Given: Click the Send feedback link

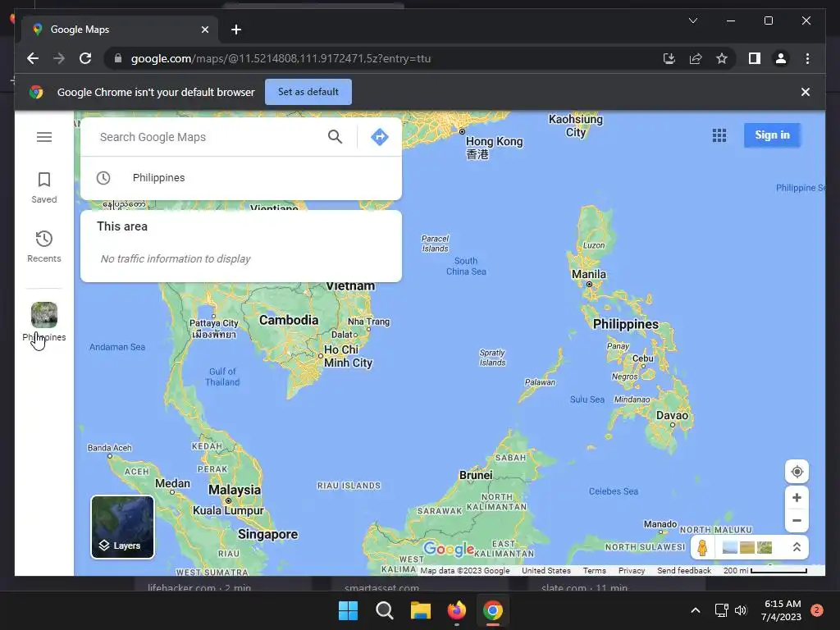Looking at the screenshot, I should point(684,571).
